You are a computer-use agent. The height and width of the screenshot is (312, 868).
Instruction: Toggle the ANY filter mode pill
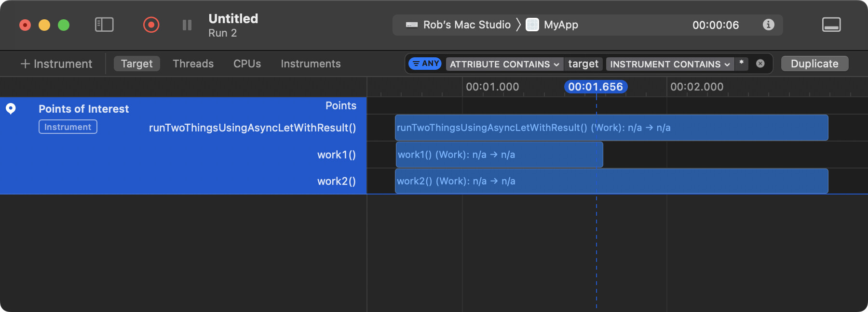pyautogui.click(x=425, y=64)
